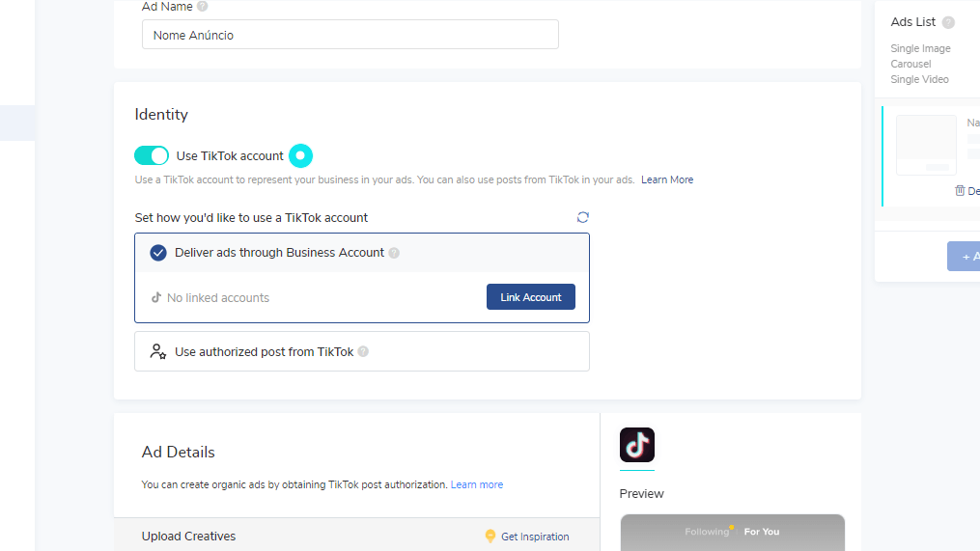This screenshot has width=980, height=551.
Task: Click the delete trash icon in Ads List
Action: click(x=960, y=190)
